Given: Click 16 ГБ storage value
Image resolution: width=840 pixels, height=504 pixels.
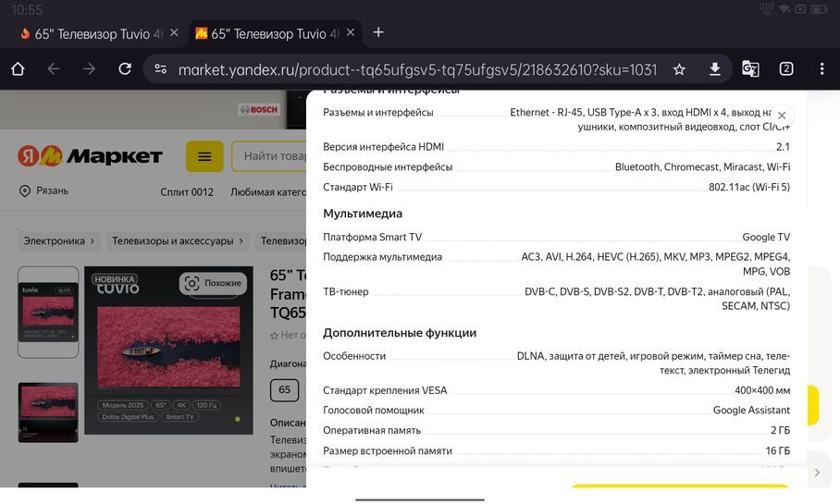Looking at the screenshot, I should (x=777, y=451).
